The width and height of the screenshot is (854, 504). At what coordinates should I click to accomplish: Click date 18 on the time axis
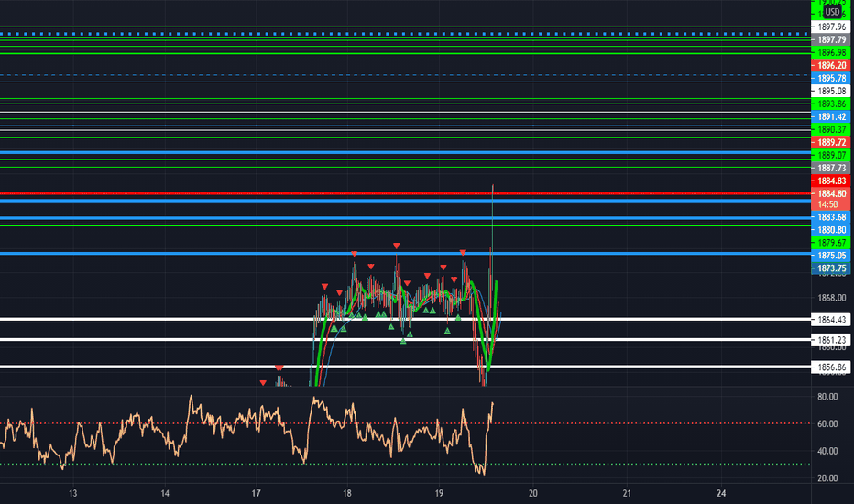coord(347,494)
